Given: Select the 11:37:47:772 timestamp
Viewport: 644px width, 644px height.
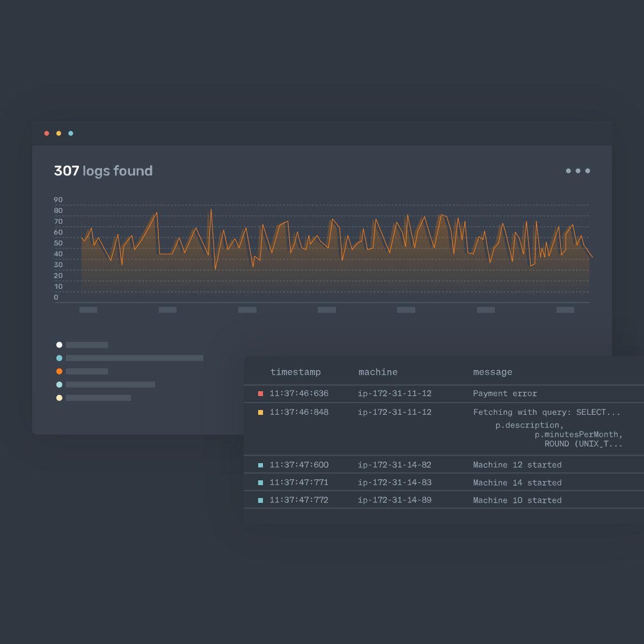Looking at the screenshot, I should click(299, 500).
